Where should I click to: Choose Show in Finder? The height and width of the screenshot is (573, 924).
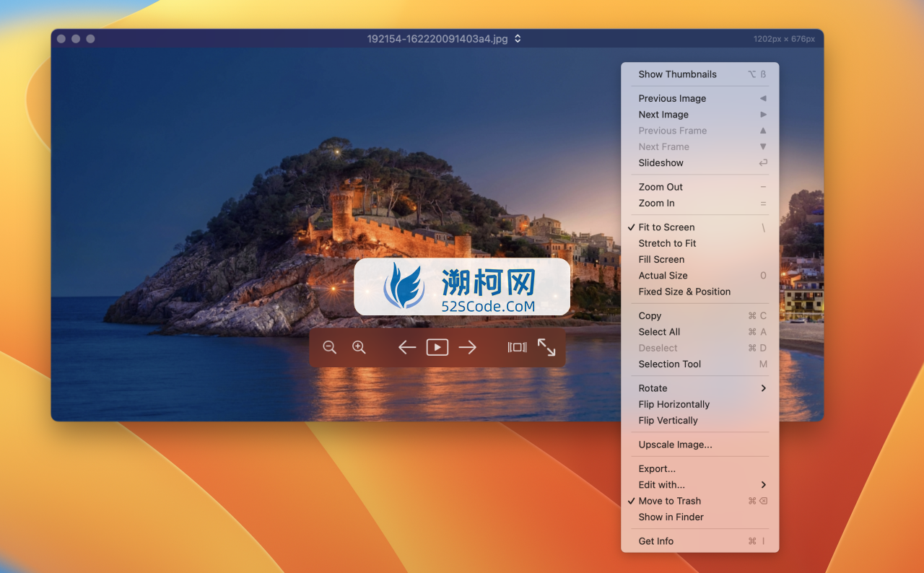click(700, 517)
